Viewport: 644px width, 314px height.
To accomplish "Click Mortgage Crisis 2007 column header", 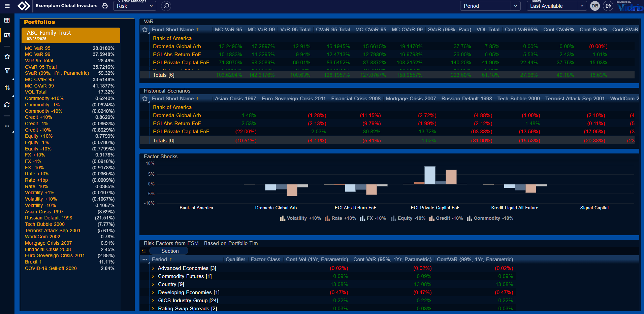I will (x=411, y=99).
